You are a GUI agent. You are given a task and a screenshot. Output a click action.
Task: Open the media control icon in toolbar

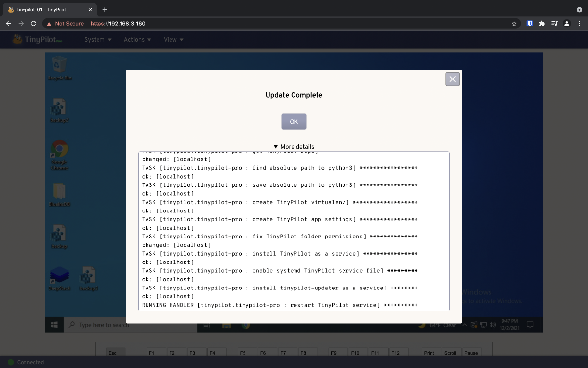click(x=554, y=23)
